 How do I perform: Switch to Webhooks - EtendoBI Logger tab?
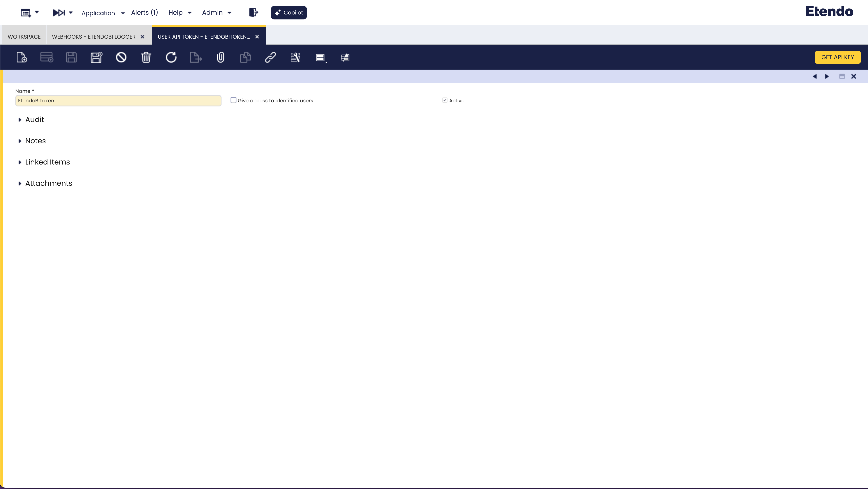pos(94,36)
